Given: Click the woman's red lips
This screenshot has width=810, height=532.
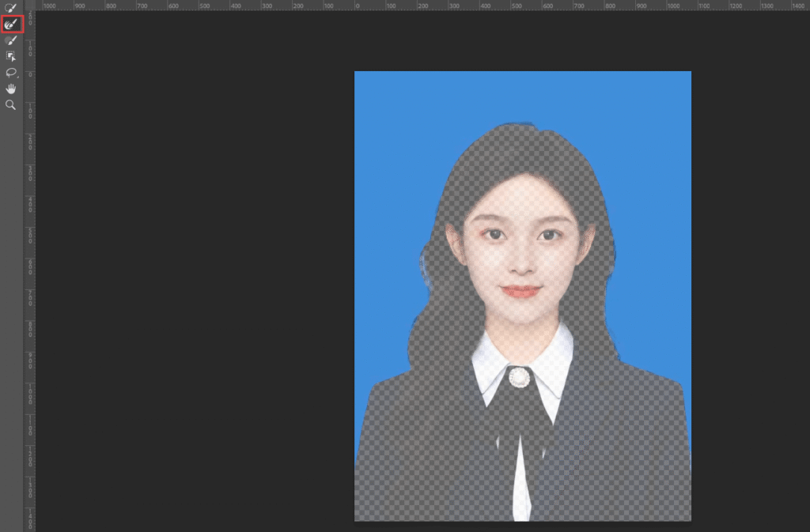Looking at the screenshot, I should [521, 291].
